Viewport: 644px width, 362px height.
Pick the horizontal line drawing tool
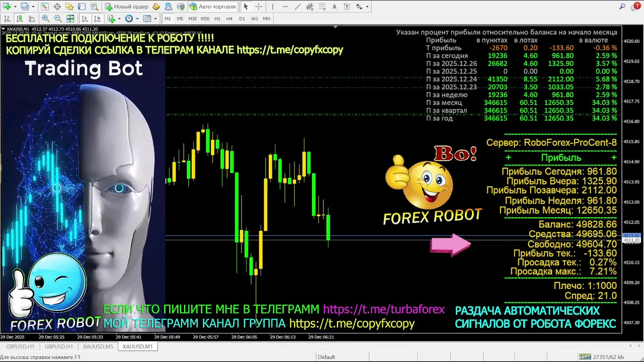coord(285,7)
